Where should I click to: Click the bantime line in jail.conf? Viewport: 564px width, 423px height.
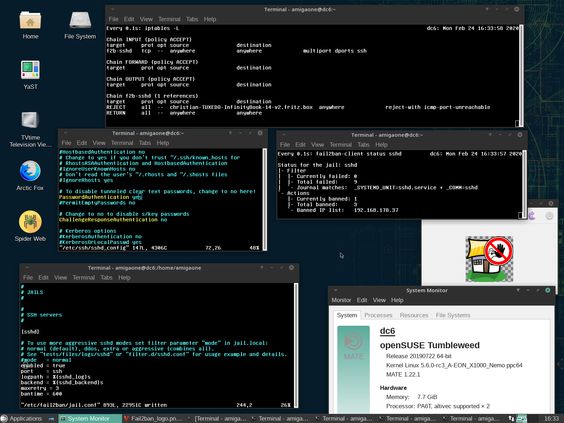tap(41, 394)
